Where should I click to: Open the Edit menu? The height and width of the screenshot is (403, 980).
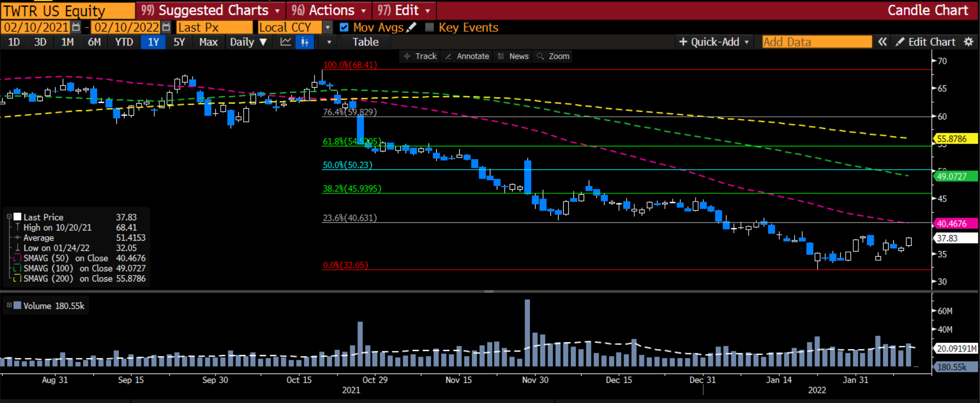403,10
